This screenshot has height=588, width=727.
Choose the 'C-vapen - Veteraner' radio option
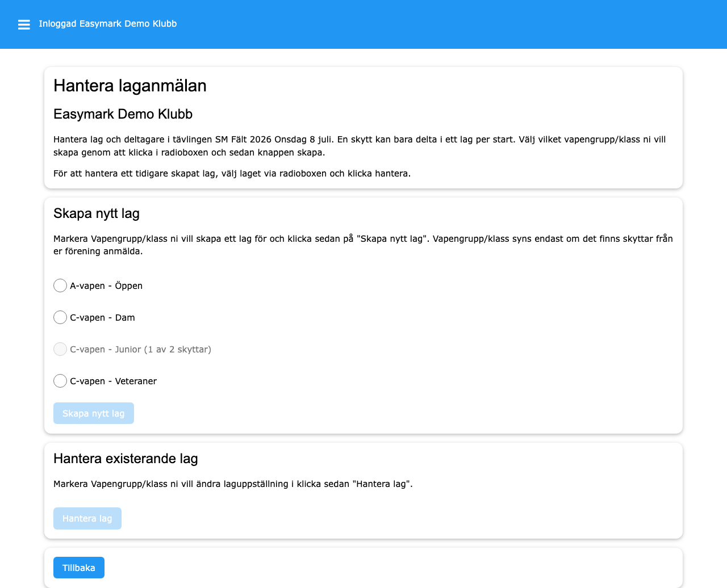point(60,381)
